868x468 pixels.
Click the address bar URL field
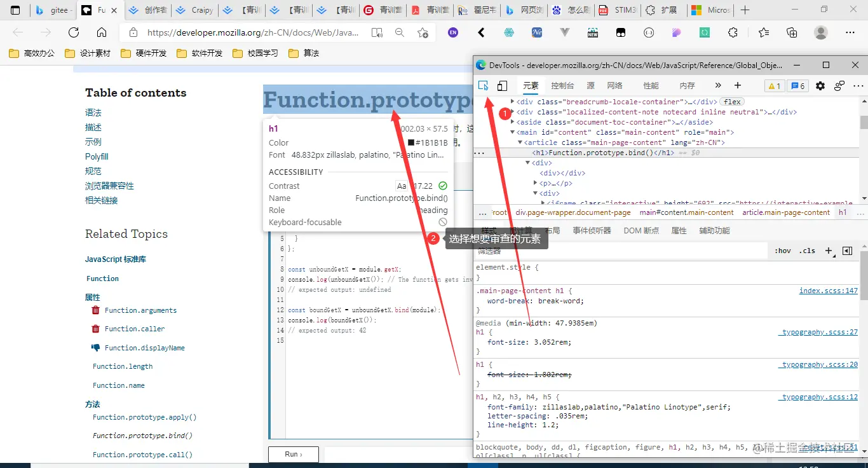pyautogui.click(x=253, y=32)
